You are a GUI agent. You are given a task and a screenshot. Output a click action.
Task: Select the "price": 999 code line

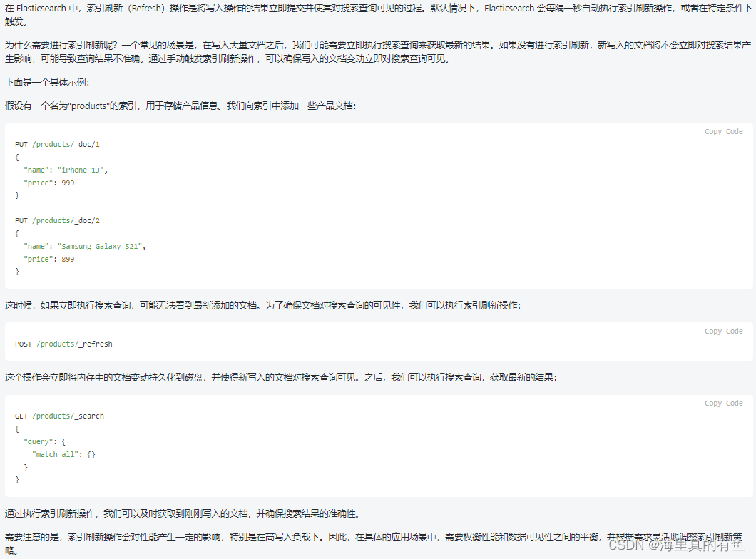click(48, 183)
